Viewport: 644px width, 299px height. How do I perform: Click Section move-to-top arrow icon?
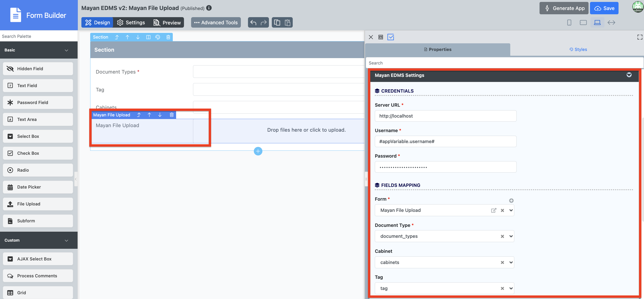point(117,37)
